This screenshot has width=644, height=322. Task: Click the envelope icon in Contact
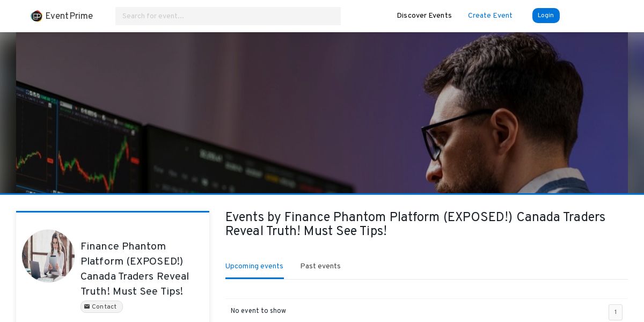87,307
